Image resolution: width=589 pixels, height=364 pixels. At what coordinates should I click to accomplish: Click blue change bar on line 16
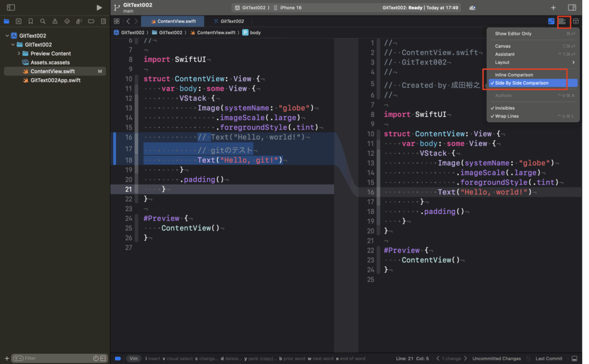[114, 149]
